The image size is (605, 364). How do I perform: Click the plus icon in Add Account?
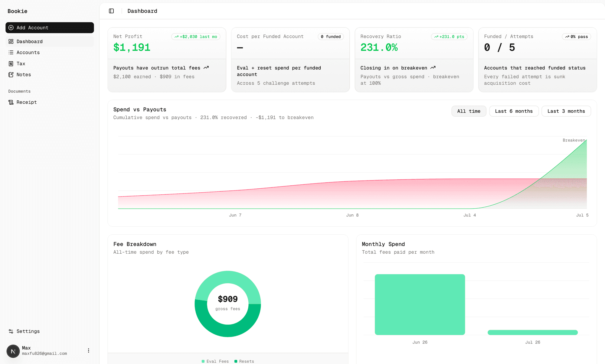pyautogui.click(x=11, y=28)
